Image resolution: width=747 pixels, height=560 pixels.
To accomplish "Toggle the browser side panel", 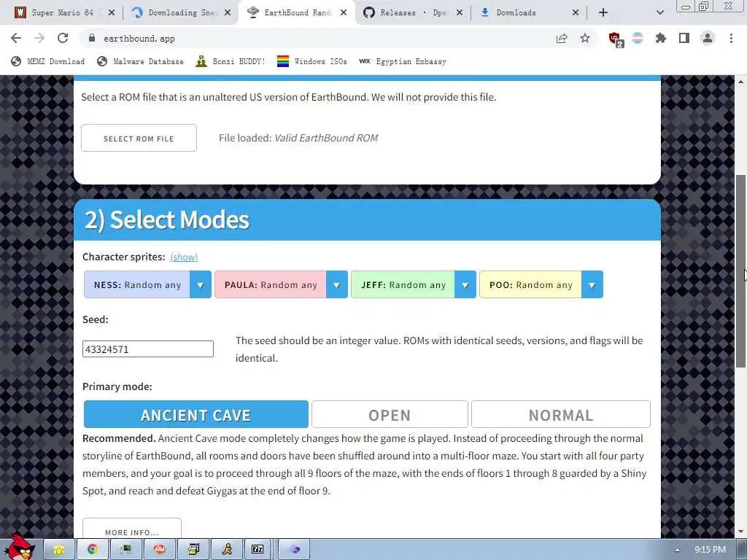I will tap(684, 38).
